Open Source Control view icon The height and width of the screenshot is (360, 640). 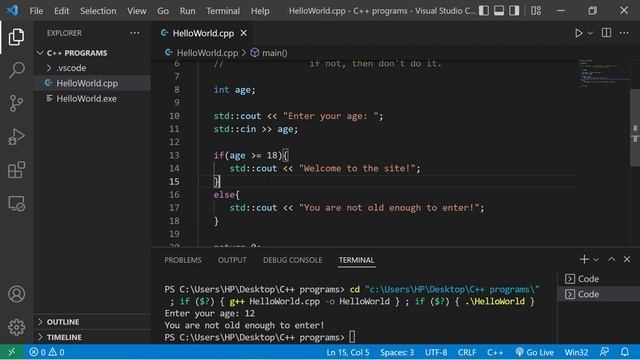click(x=16, y=103)
